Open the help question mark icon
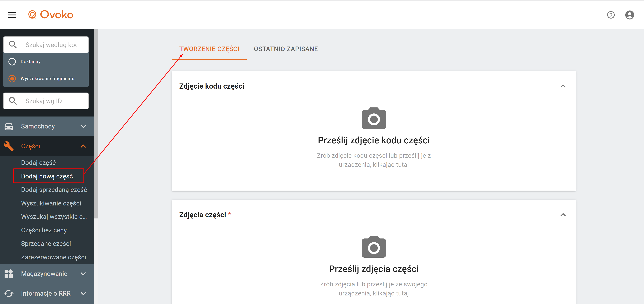Viewport: 644px width, 304px height. 611,15
